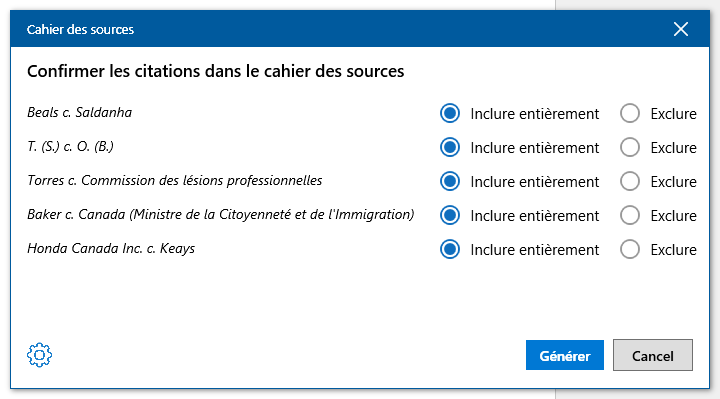Screen dimensions: 720x399
Task: Mark Honda Canada Inc. c. Keays as Exclure
Action: (x=630, y=249)
